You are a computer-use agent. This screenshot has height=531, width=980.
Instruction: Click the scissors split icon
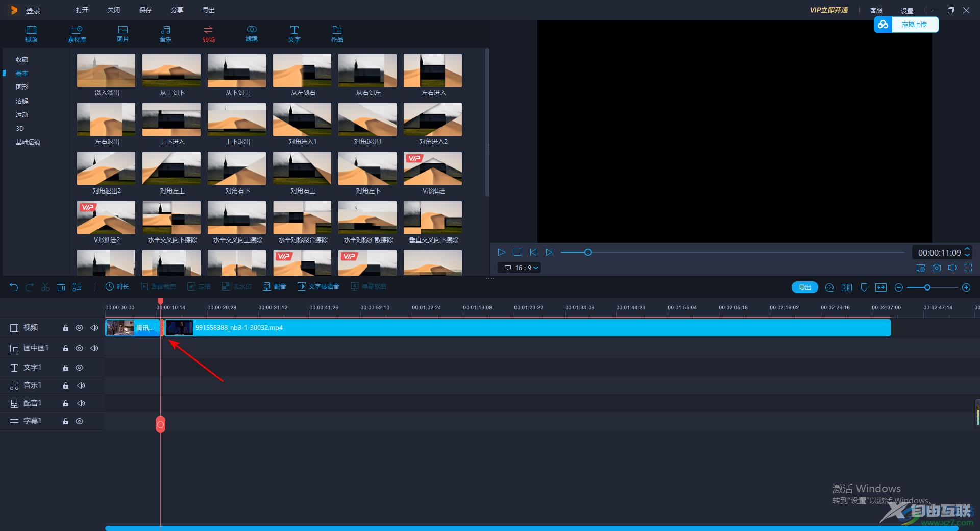45,287
